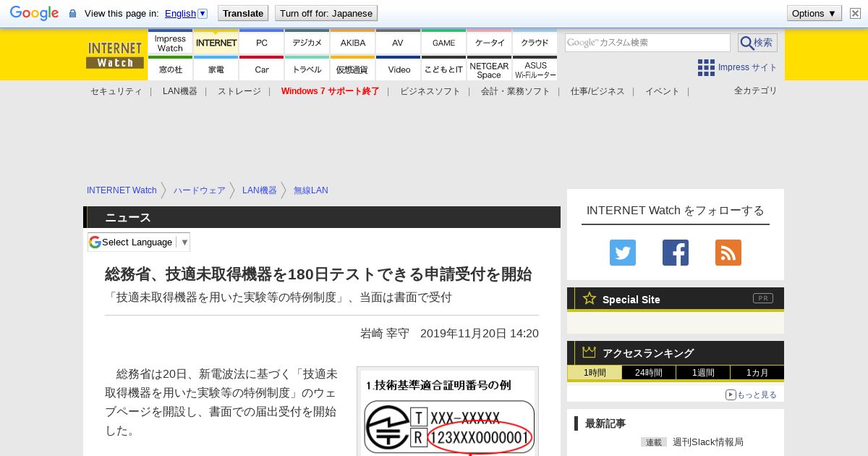Go to ビジネスソフト category
The width and height of the screenshot is (868, 456).
(x=430, y=91)
